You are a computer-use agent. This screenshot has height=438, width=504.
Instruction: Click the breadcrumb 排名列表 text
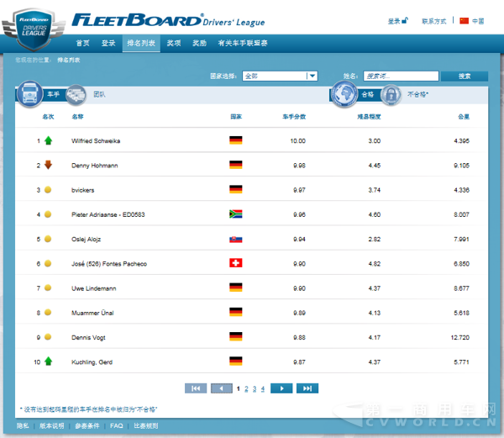click(x=69, y=61)
